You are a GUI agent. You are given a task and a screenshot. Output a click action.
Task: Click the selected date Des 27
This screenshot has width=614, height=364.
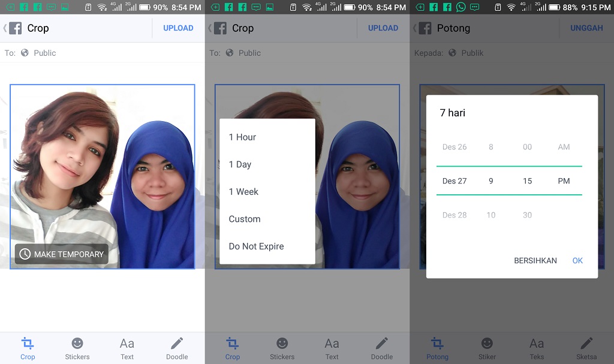coord(455,181)
